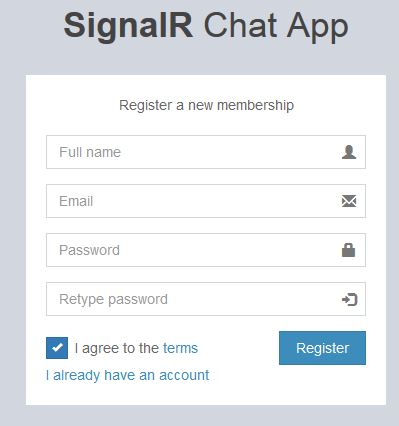Focus the Email input field
Screen dimensions: 399x426
206,201
